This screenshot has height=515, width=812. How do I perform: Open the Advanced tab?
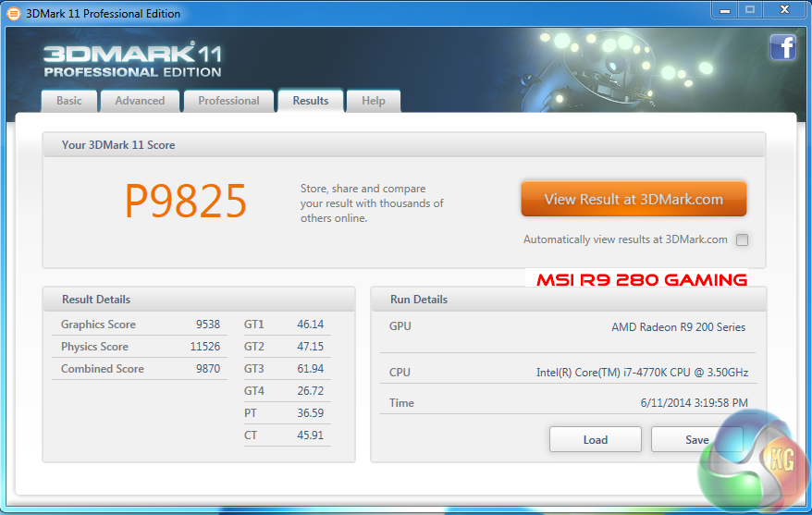(x=140, y=101)
